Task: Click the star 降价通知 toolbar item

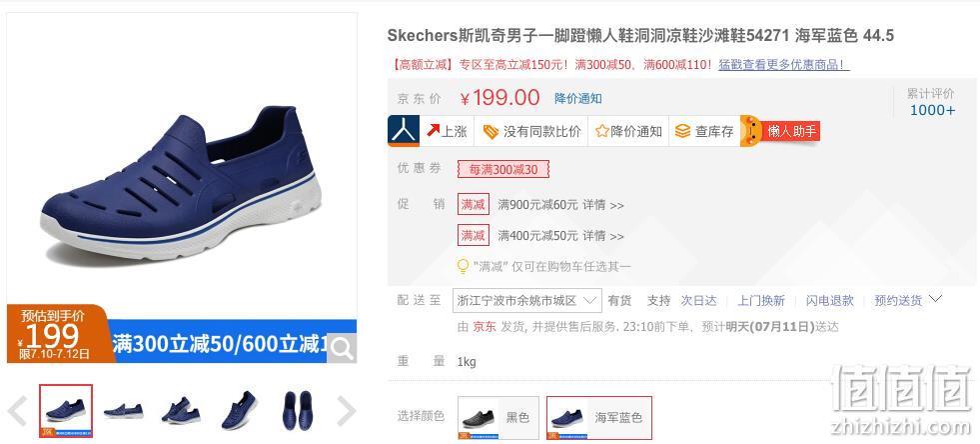Action: (628, 131)
